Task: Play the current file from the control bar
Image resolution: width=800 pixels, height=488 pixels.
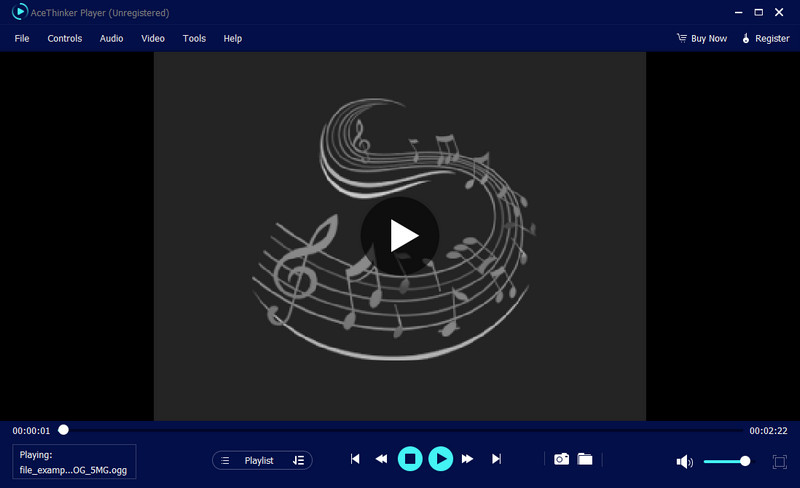Action: (440, 459)
